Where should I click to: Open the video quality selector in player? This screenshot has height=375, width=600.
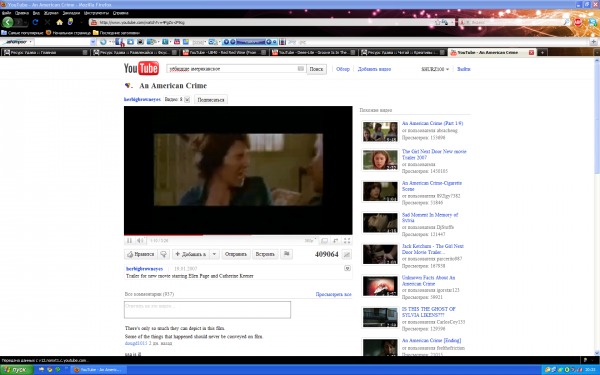pyautogui.click(x=310, y=241)
